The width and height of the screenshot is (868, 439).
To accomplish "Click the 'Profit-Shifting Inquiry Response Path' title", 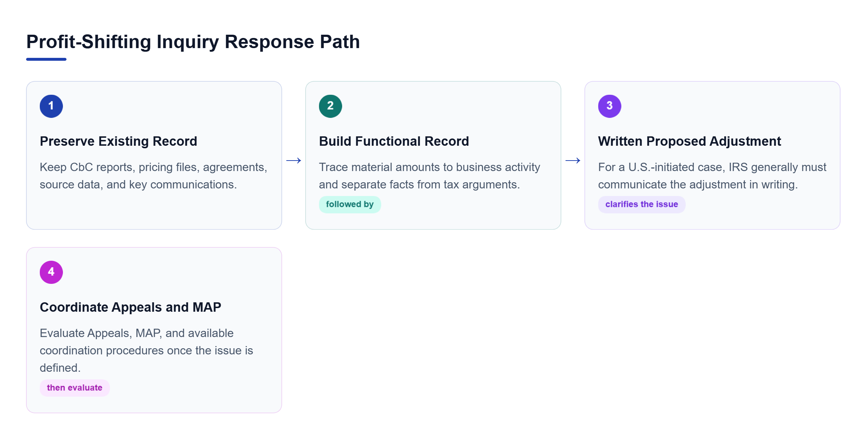I will [193, 42].
